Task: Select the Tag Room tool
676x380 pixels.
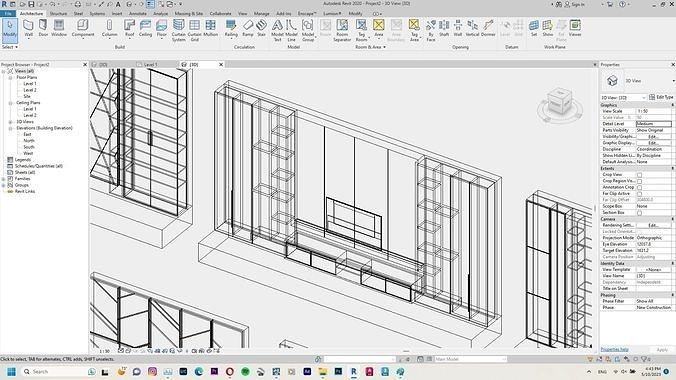Action: (x=361, y=30)
